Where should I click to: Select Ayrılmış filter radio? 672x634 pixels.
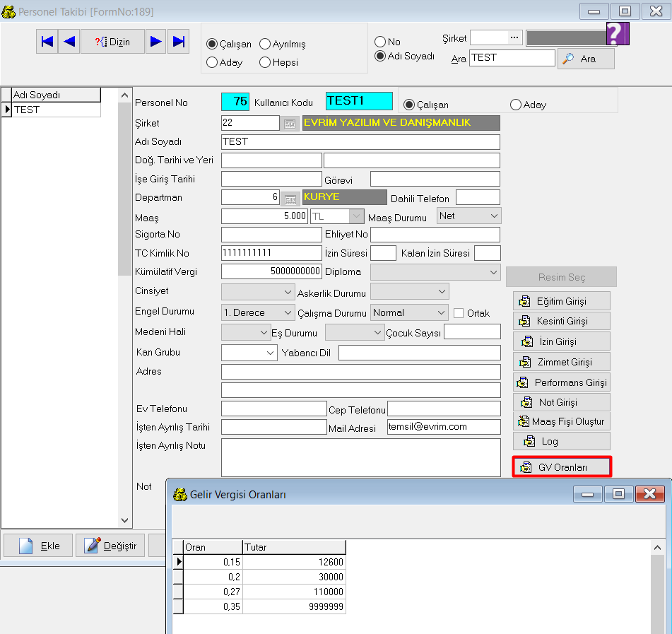coord(265,44)
